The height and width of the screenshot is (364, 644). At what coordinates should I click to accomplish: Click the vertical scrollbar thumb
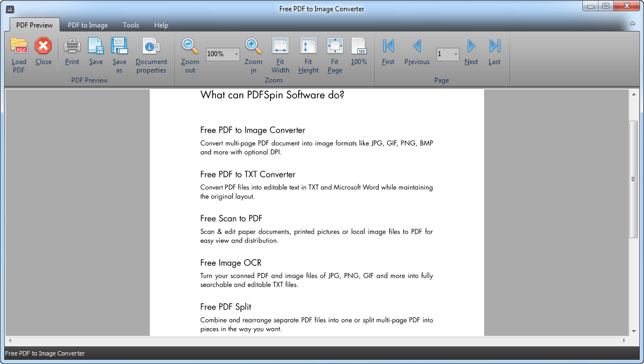[634, 179]
